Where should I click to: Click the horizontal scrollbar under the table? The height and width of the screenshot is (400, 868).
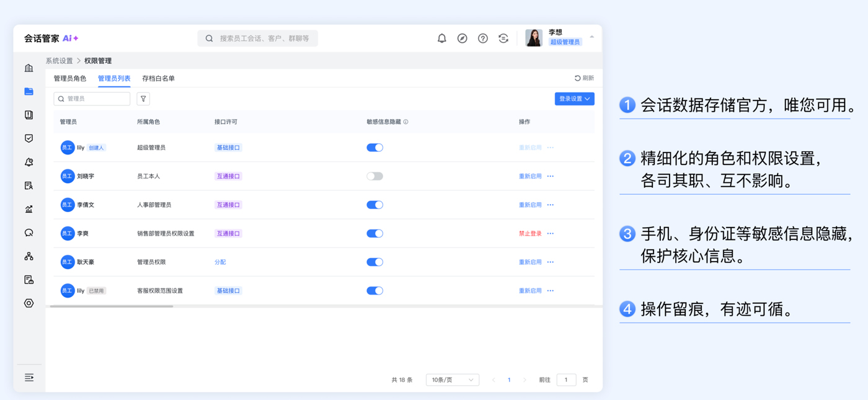tap(112, 306)
